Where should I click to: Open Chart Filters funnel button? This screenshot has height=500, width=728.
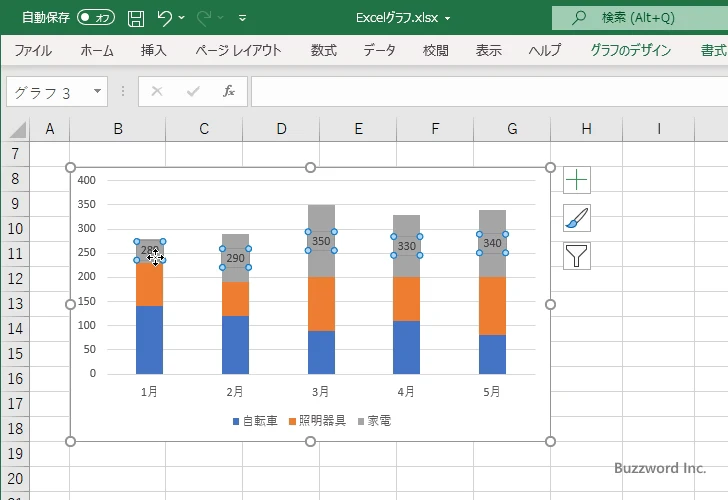pyautogui.click(x=577, y=256)
